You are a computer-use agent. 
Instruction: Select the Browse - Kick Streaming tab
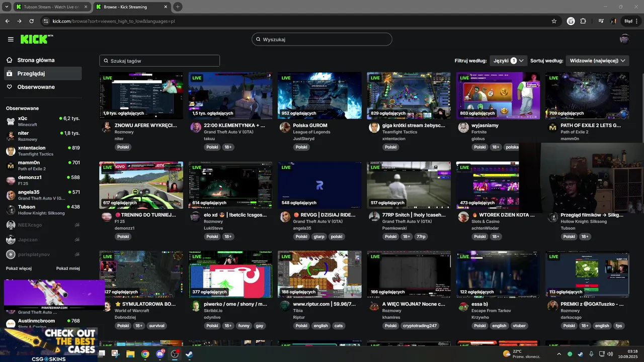[131, 7]
